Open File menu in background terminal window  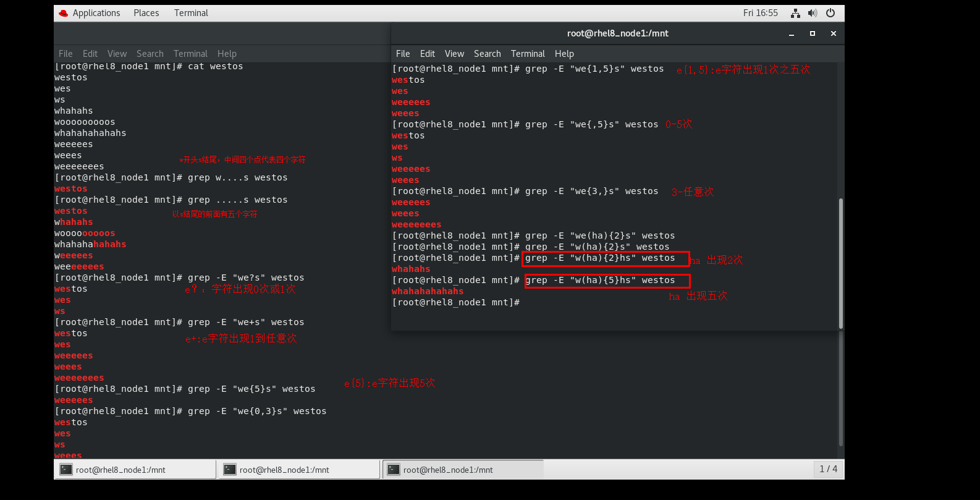[x=65, y=54]
